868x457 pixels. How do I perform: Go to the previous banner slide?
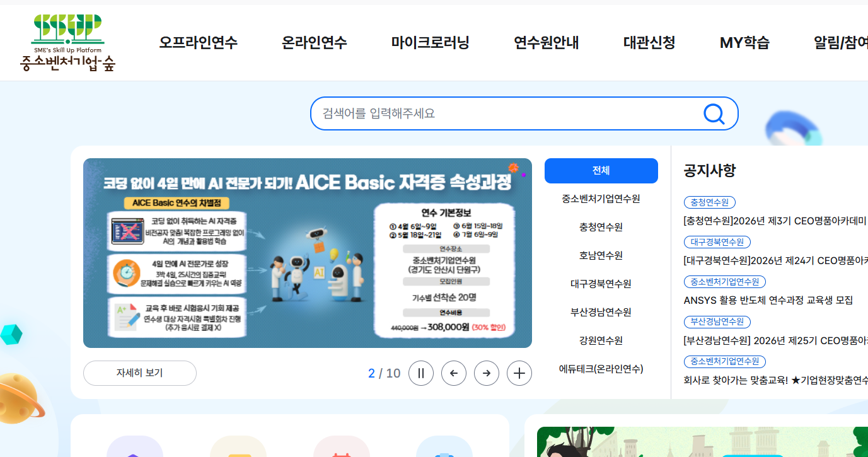coord(454,373)
